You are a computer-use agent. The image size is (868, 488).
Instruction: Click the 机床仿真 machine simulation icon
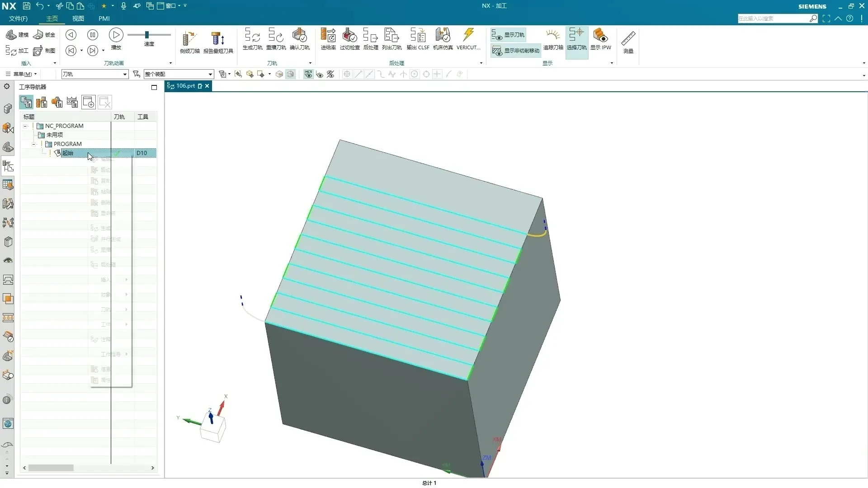pos(443,36)
